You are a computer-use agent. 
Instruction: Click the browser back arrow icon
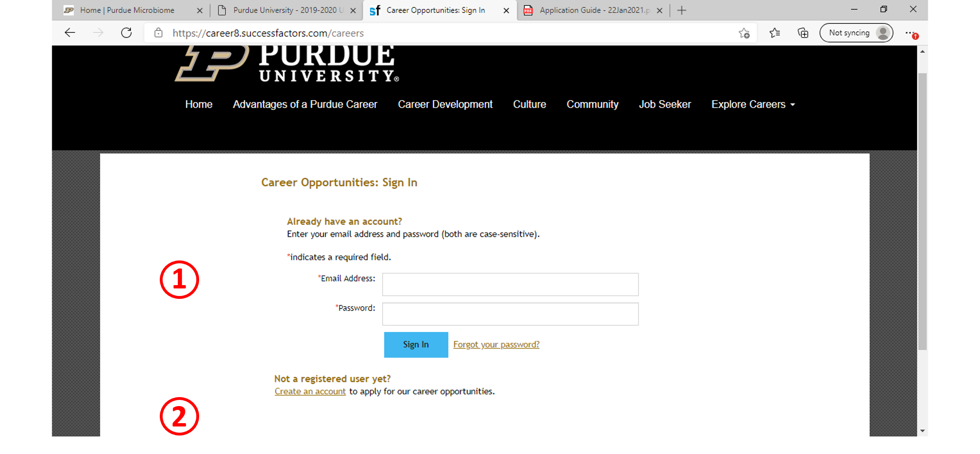point(70,33)
